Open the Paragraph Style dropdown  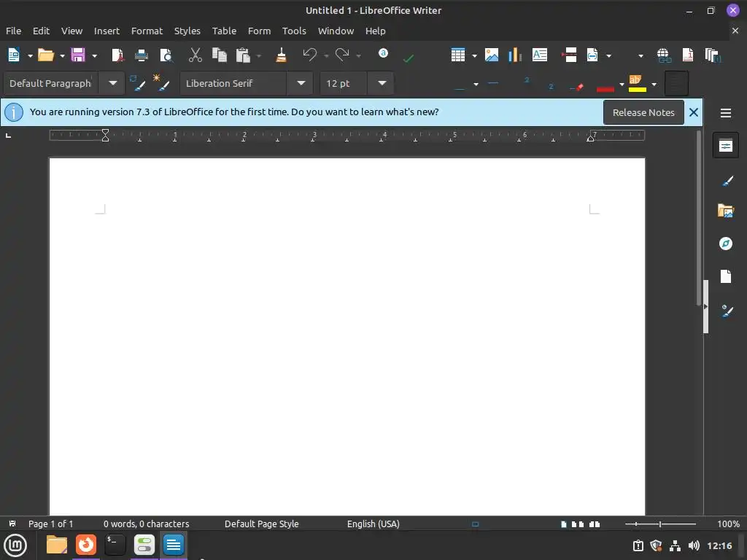pos(112,83)
